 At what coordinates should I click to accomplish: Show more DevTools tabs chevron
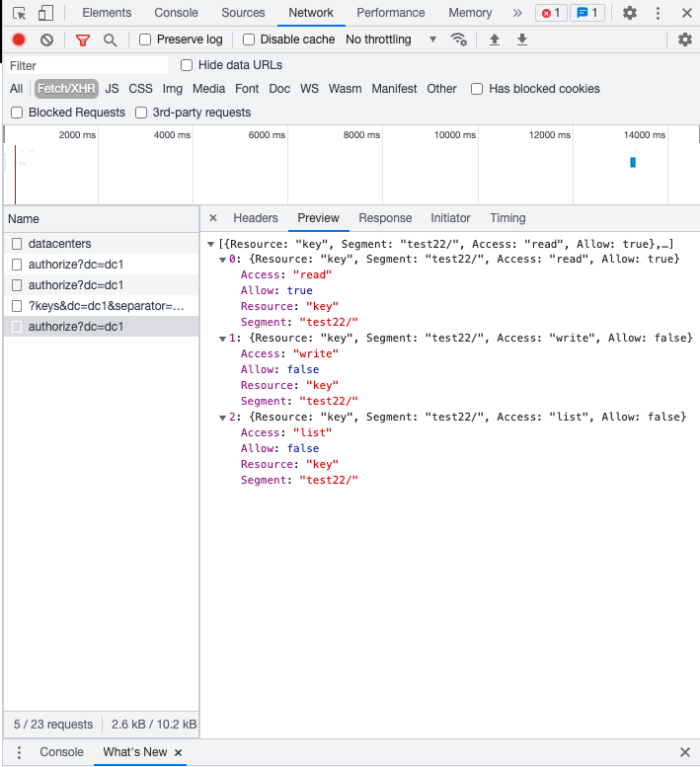[517, 13]
